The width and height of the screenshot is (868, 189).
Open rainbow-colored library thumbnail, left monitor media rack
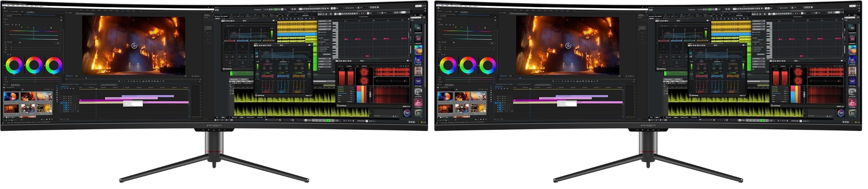[418, 50]
